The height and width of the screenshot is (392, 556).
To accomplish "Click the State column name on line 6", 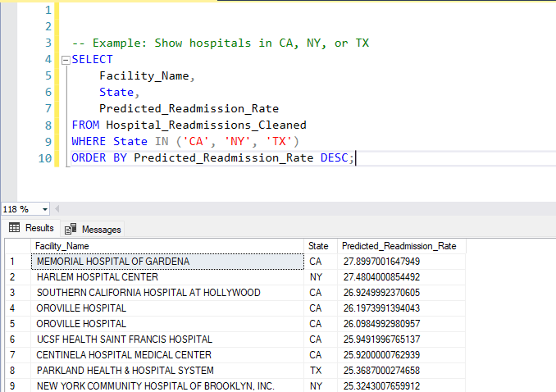I will tap(116, 92).
